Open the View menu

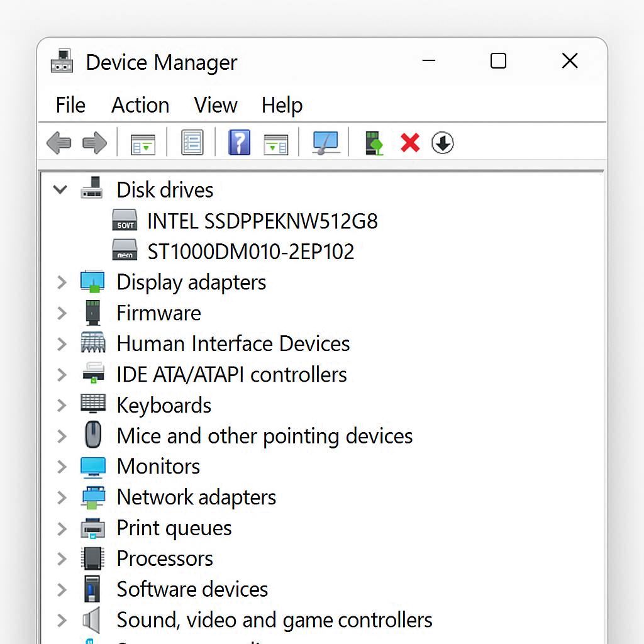215,105
